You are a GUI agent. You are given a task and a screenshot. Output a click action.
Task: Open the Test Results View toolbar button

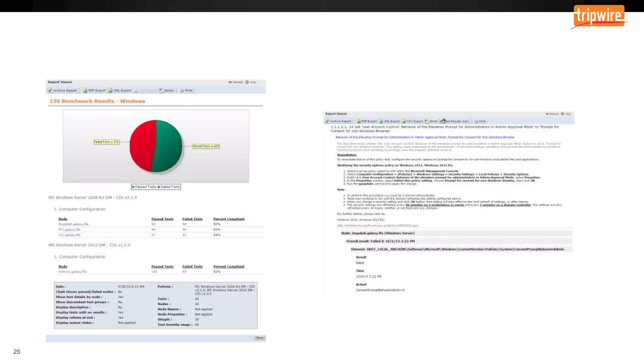455,121
